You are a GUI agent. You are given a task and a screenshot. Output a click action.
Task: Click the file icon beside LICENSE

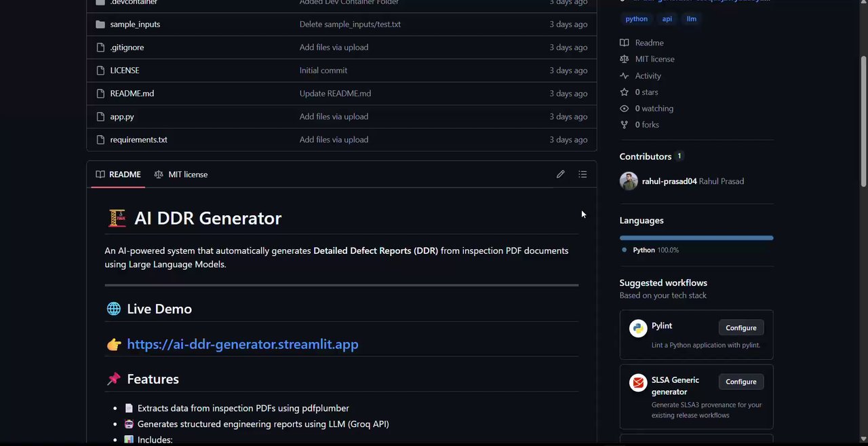[100, 70]
